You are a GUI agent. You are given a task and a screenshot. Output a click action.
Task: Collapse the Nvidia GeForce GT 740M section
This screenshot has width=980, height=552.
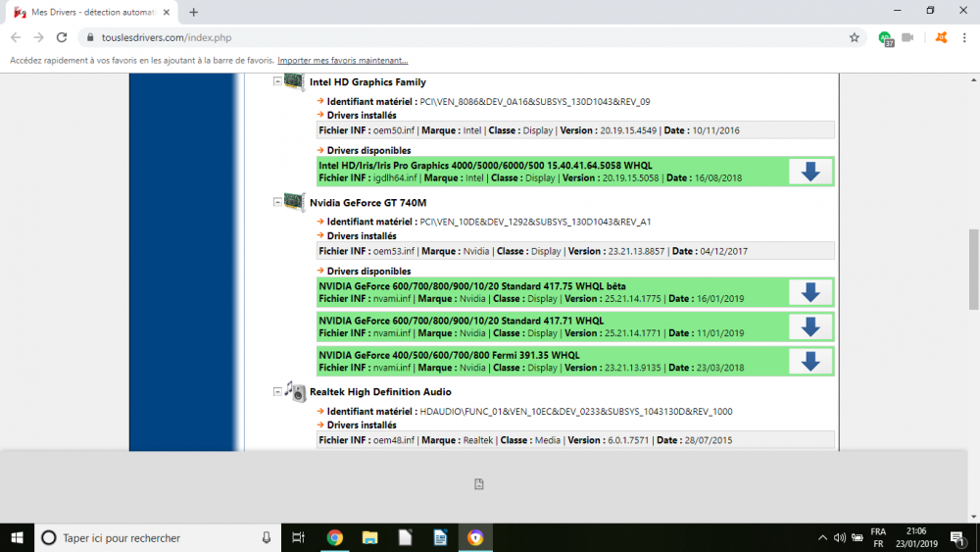click(277, 203)
